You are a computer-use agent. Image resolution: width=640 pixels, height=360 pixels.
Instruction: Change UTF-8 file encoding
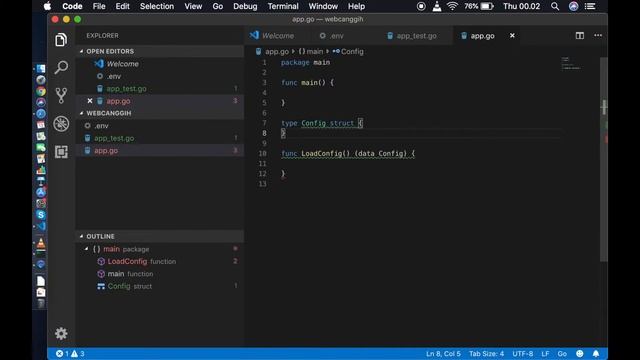point(522,353)
